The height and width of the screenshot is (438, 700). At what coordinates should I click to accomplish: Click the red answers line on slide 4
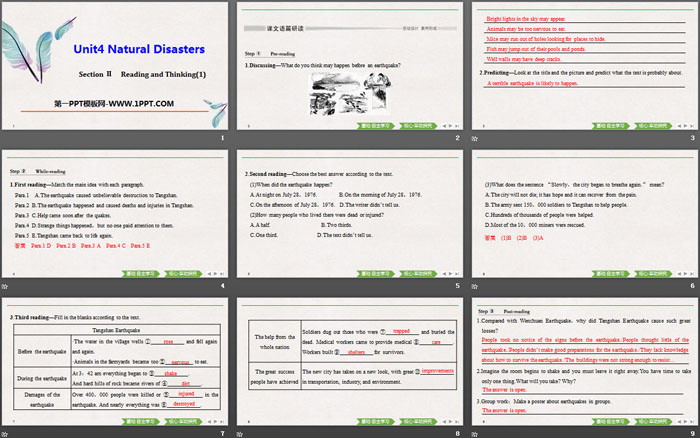pyautogui.click(x=82, y=246)
